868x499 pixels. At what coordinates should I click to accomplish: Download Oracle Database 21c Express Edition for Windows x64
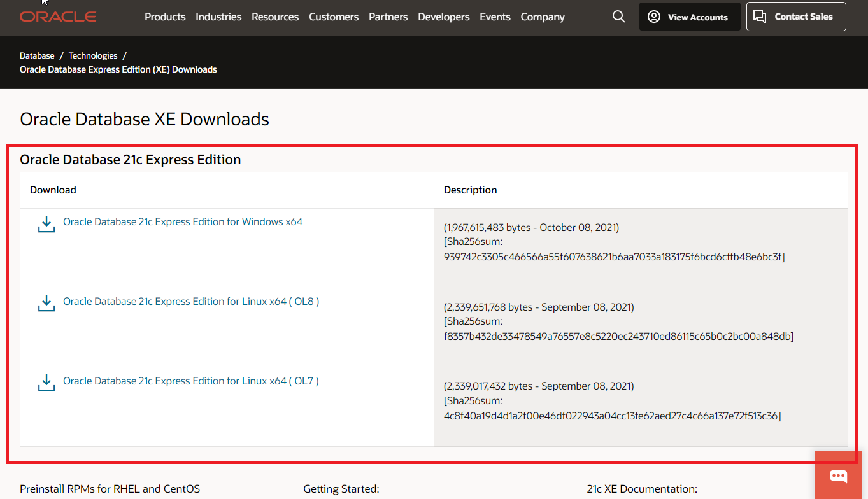pos(183,222)
